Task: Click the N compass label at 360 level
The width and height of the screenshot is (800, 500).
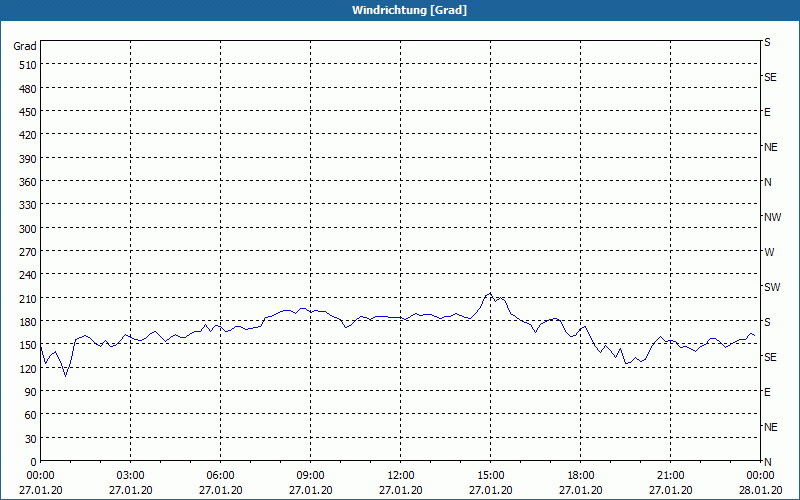Action: pos(768,182)
